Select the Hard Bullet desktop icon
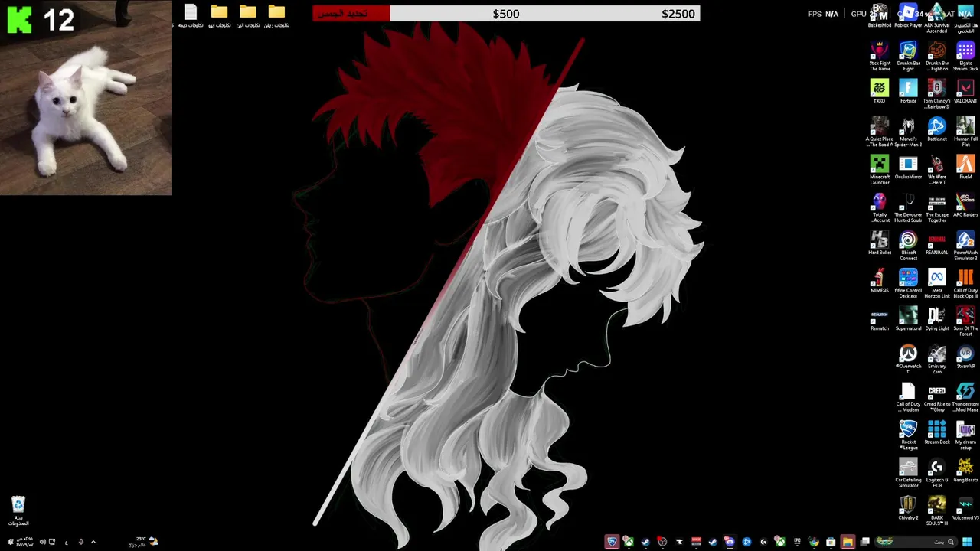Image resolution: width=980 pixels, height=551 pixels. pyautogui.click(x=879, y=243)
